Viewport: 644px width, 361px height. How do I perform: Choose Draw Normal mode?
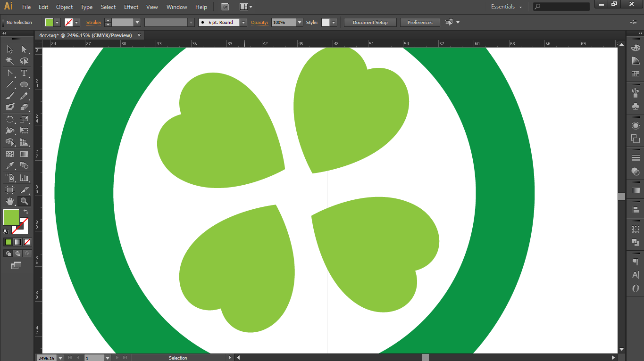[8, 253]
